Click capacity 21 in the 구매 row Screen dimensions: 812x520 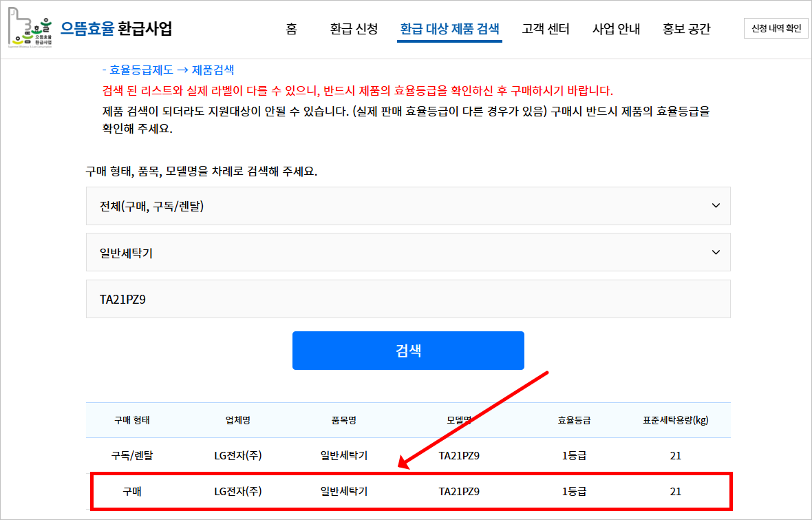pos(676,492)
